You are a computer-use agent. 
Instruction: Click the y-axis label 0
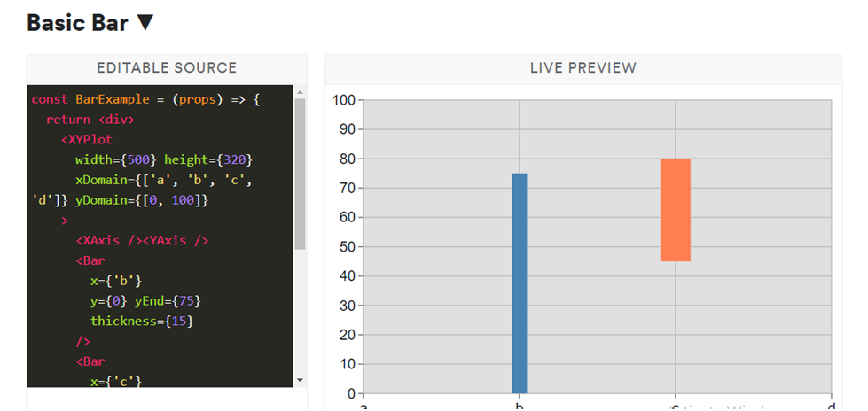point(352,393)
